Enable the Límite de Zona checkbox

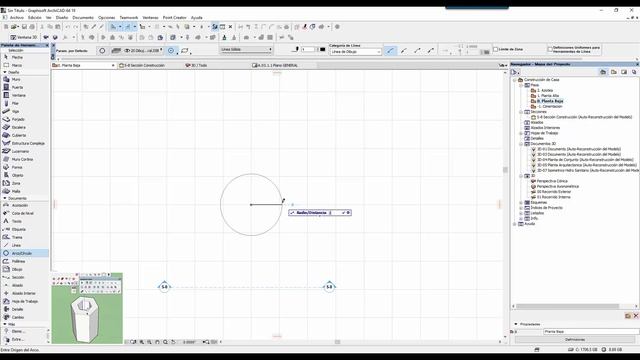496,49
